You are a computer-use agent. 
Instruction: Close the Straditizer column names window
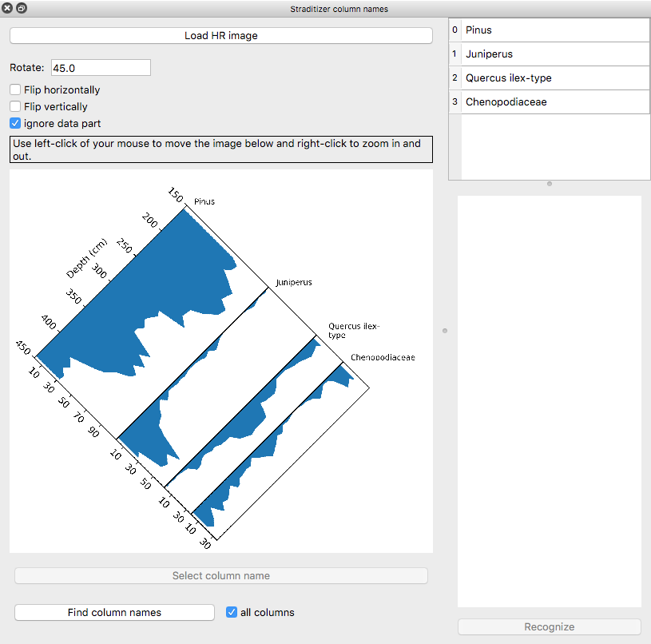(7, 8)
